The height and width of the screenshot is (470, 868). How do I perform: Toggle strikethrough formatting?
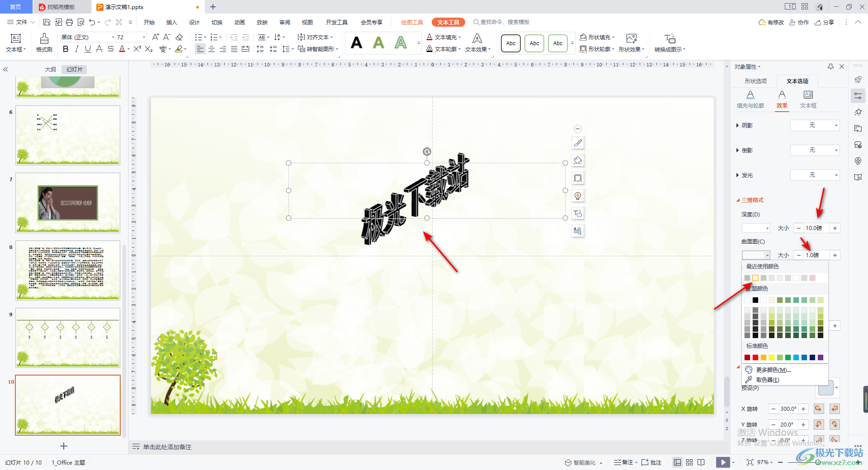click(x=111, y=49)
